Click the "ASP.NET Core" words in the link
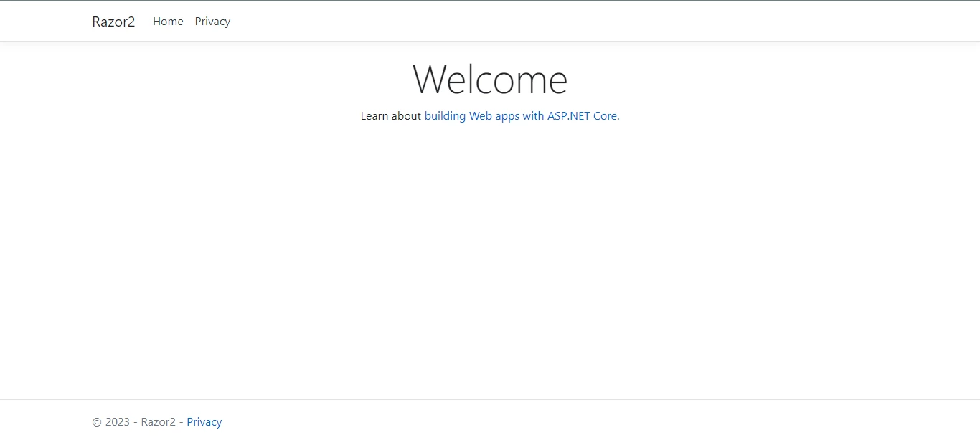Viewport: 980px width, 443px height. (582, 115)
